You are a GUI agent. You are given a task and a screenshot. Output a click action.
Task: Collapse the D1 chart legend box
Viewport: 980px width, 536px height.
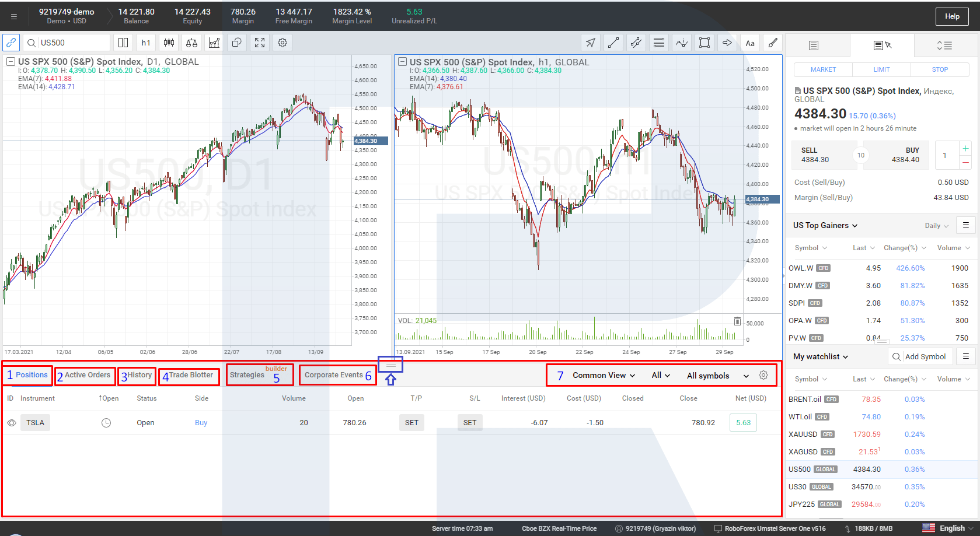pos(11,62)
